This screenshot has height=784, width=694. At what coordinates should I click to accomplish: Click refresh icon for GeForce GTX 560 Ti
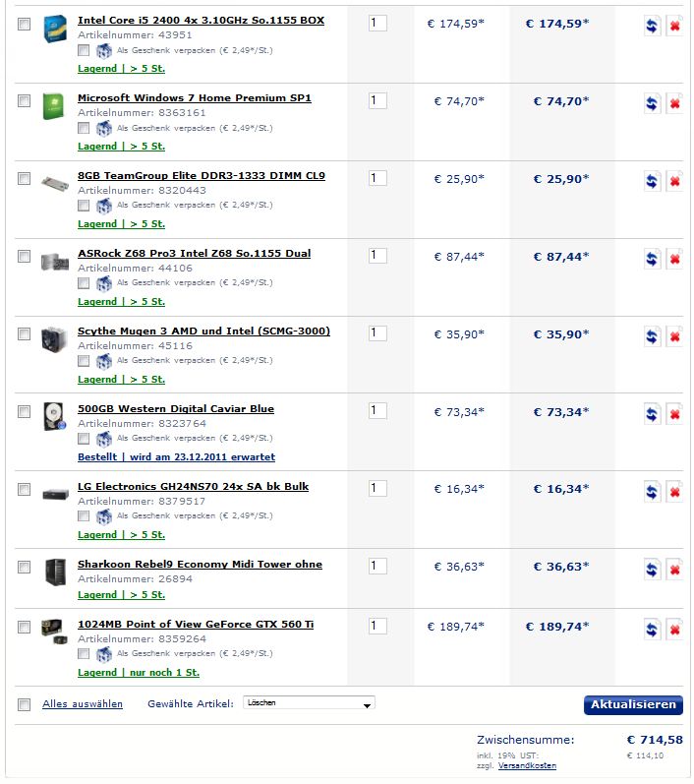(652, 630)
